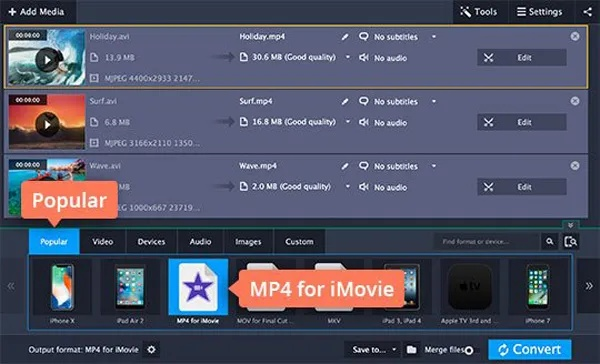
Task: Click the Holiday.avi file name text
Action: (109, 37)
